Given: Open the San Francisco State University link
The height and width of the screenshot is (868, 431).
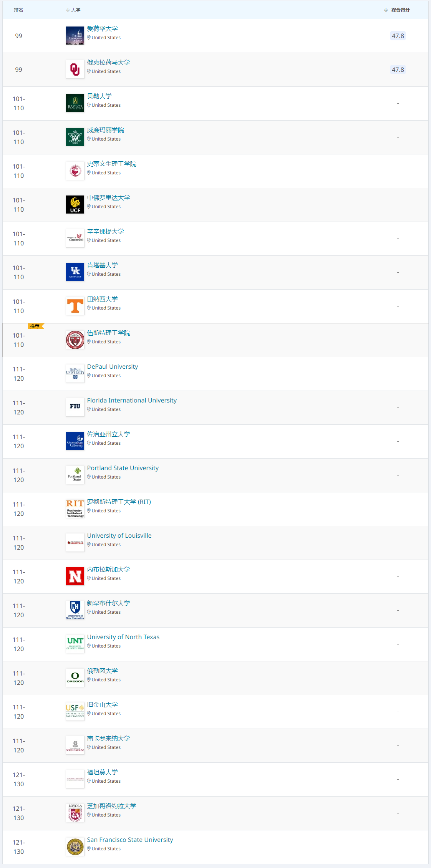Looking at the screenshot, I should 130,840.
